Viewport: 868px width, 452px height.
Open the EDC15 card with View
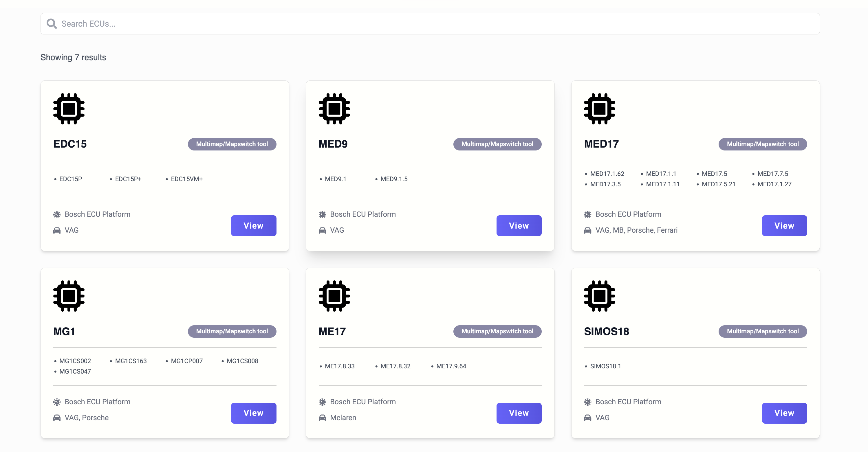click(x=253, y=226)
